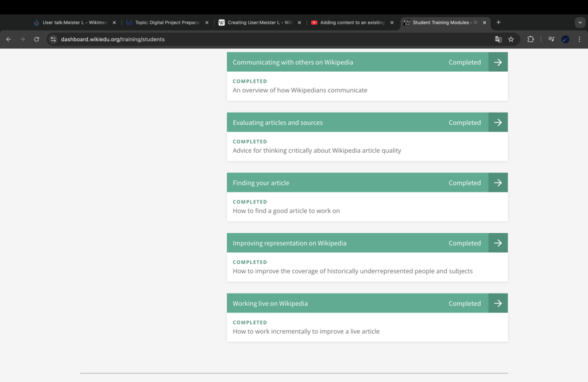This screenshot has width=588, height=382.
Task: Click arrow icon for Improving representation module
Action: coord(498,243)
